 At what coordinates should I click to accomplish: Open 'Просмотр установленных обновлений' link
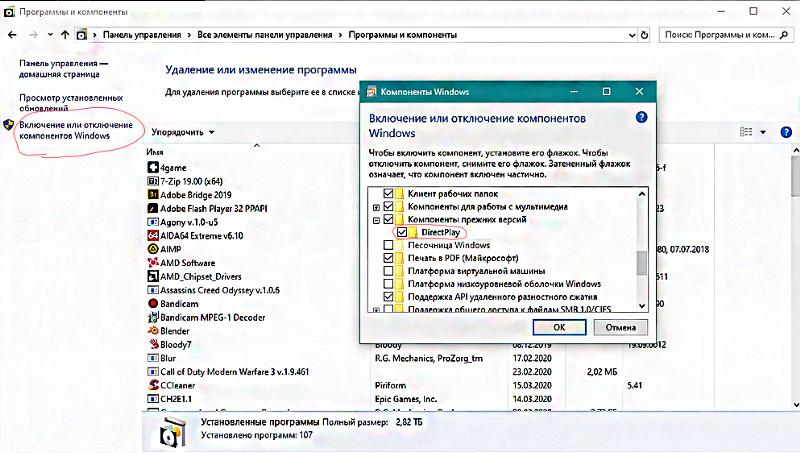[x=71, y=103]
